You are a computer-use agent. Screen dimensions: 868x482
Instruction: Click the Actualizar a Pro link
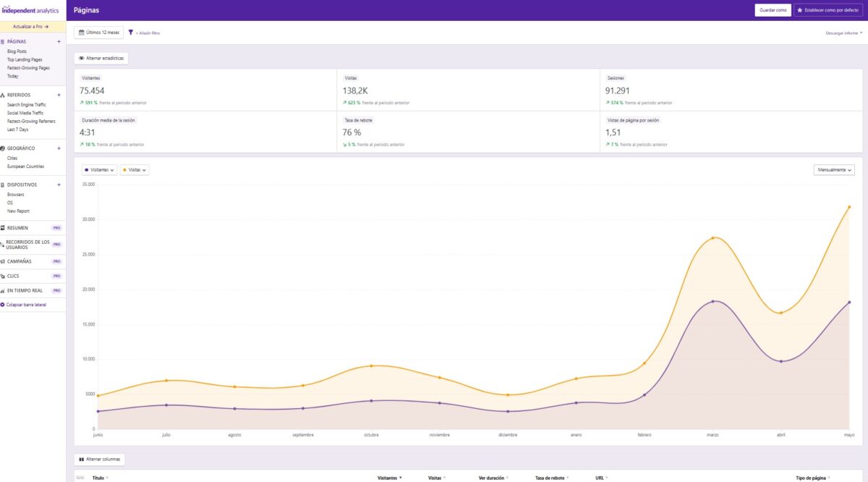(x=30, y=26)
